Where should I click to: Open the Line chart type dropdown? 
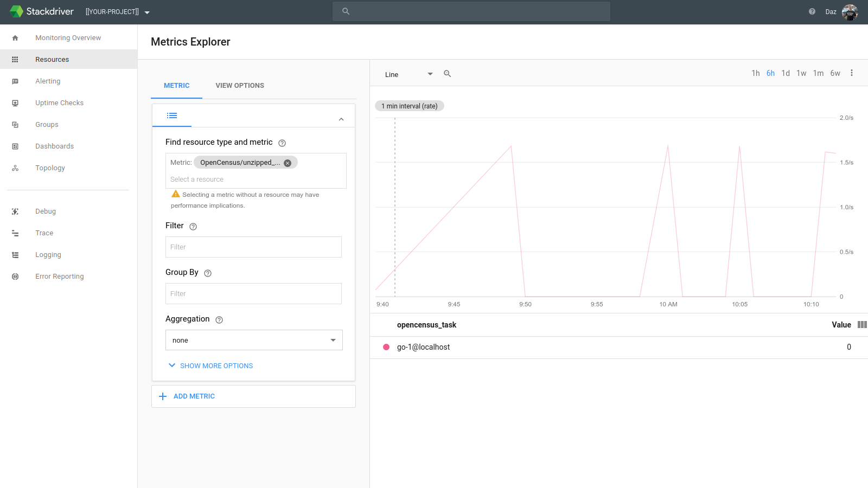coord(409,74)
